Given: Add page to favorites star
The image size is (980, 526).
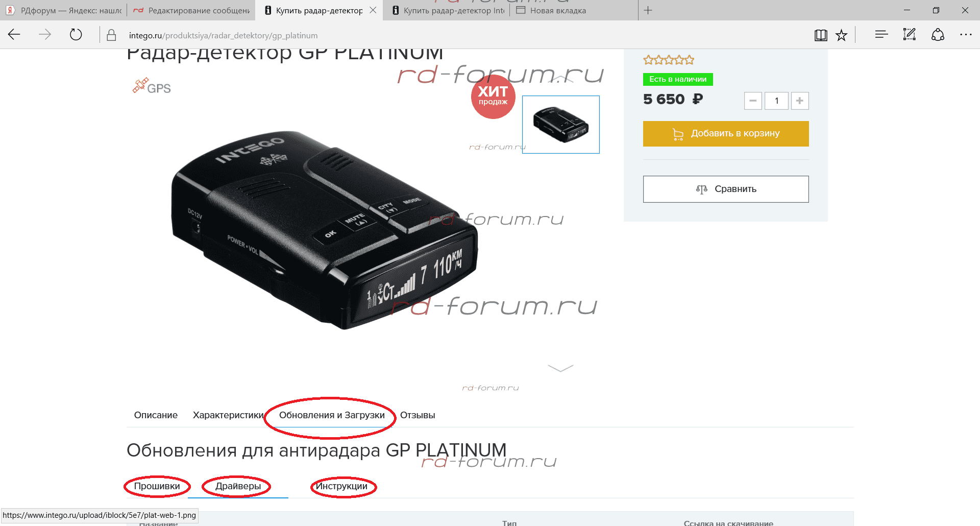Looking at the screenshot, I should (x=841, y=35).
